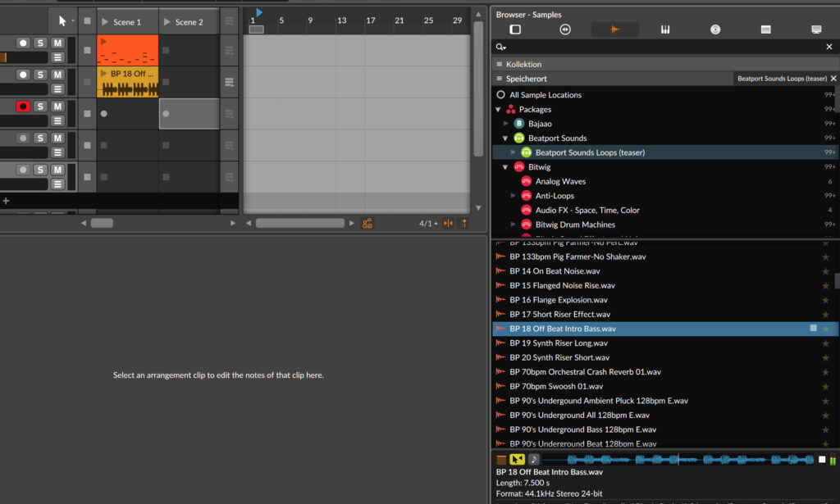The width and height of the screenshot is (840, 504).
Task: Toggle record arm on the BP 18 Off track
Action: (23, 75)
